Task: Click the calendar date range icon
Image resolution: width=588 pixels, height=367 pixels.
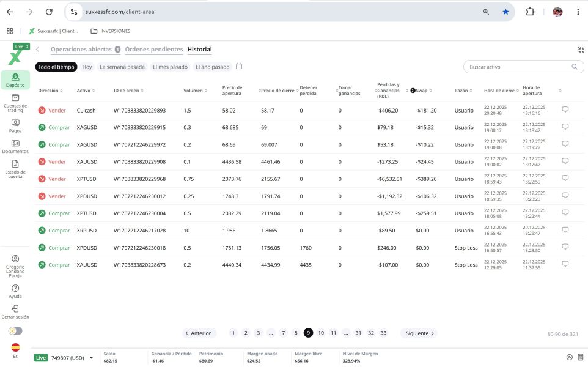Action: 239,67
